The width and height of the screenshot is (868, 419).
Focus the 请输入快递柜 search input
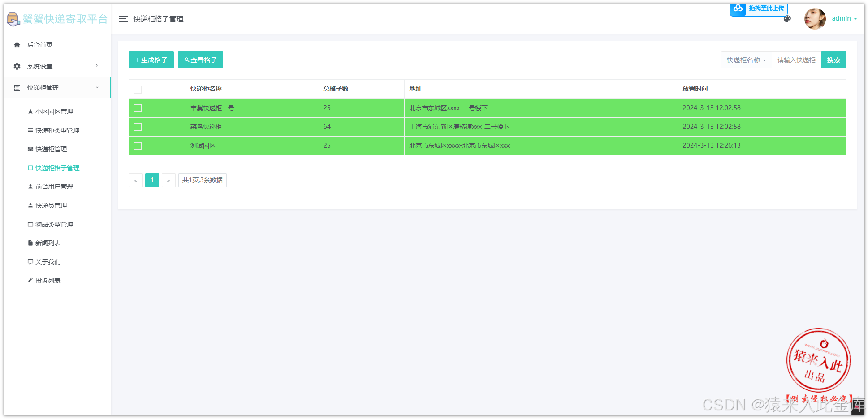click(x=796, y=60)
